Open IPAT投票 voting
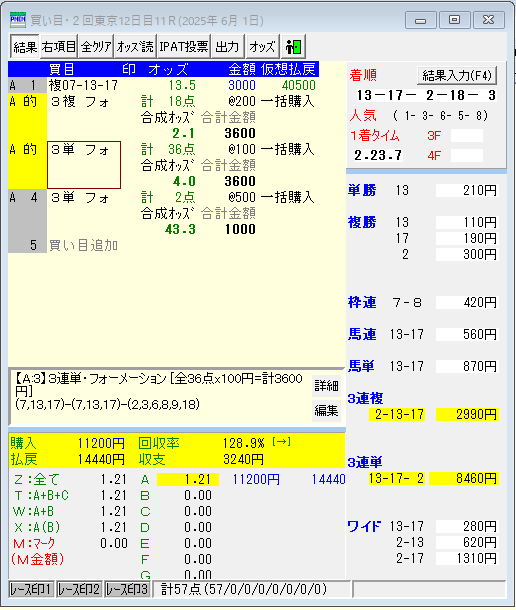The height and width of the screenshot is (610, 516). point(184,47)
